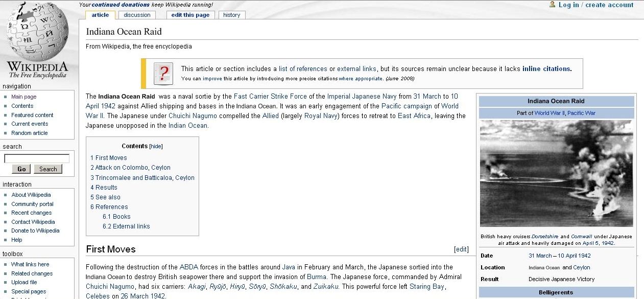Open Donate to Wikipedia link
This screenshot has width=644, height=299.
click(x=35, y=231)
